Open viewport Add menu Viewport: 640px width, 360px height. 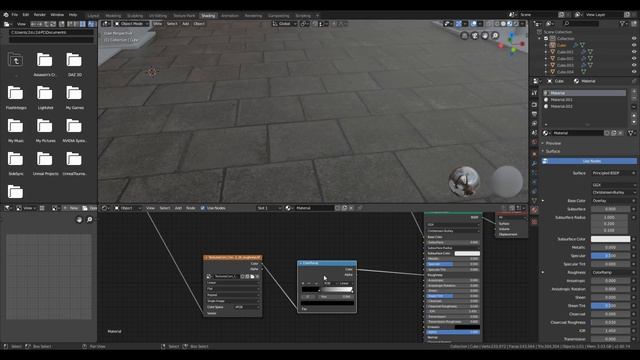(185, 24)
